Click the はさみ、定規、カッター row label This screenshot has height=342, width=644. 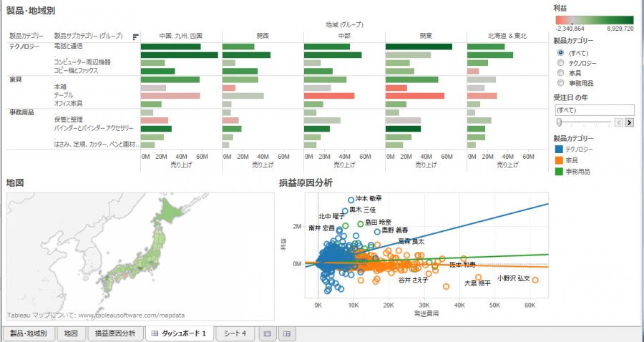coord(97,145)
